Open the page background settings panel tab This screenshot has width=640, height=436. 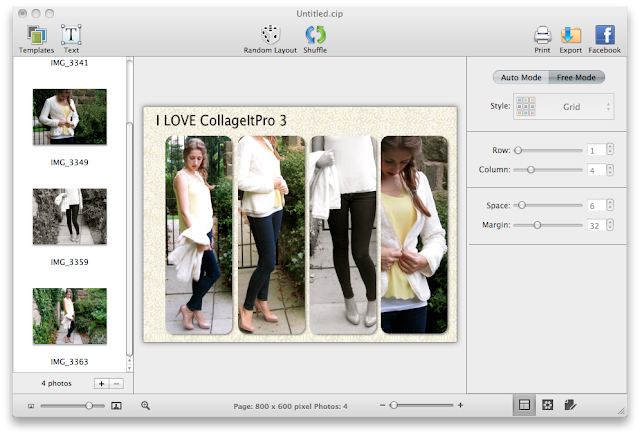pos(570,405)
